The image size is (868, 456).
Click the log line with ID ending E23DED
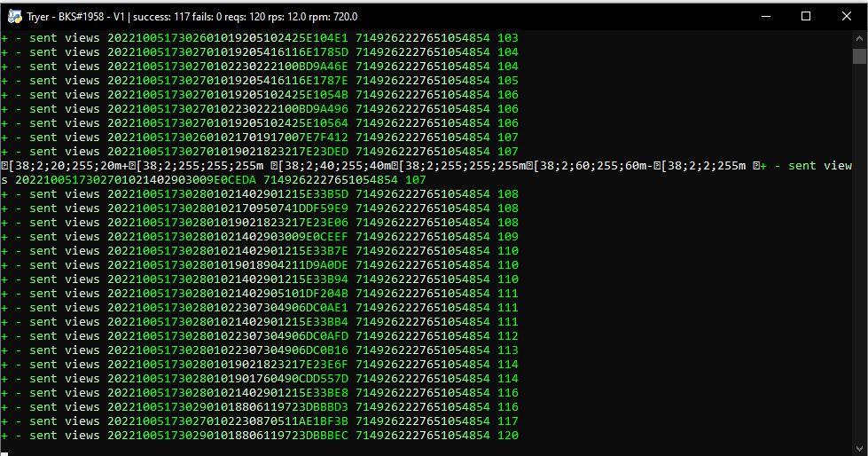click(260, 152)
